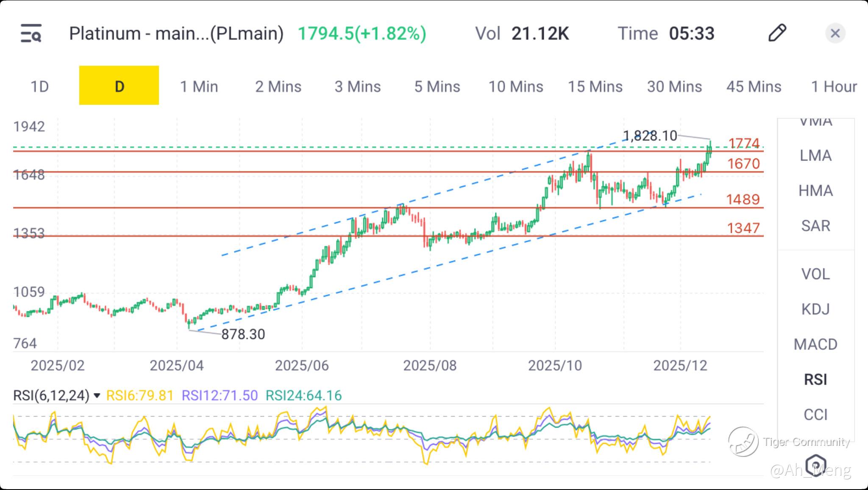Open the symbol search list icon
868x490 pixels.
(x=31, y=33)
